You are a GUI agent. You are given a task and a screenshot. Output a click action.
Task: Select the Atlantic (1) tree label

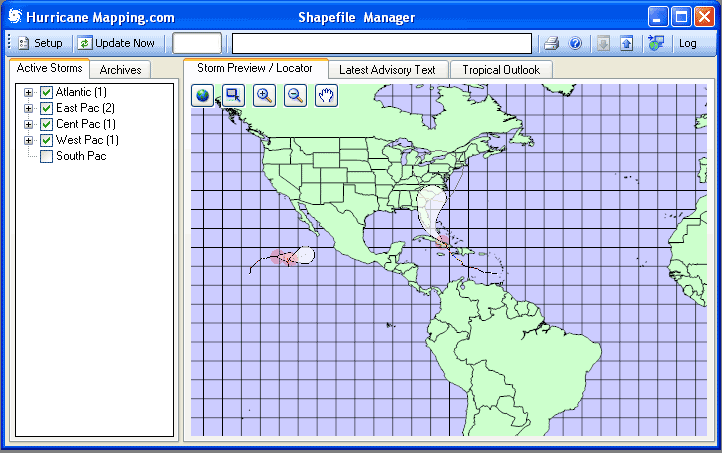coord(81,92)
